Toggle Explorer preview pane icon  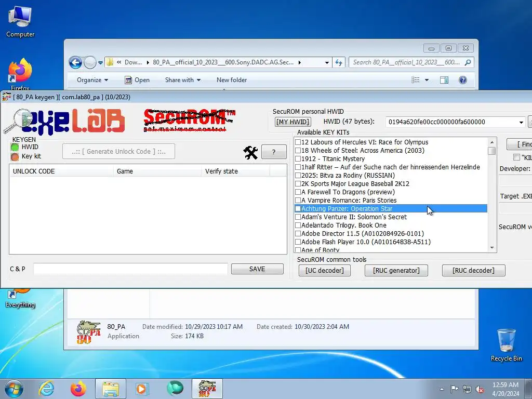(x=444, y=80)
